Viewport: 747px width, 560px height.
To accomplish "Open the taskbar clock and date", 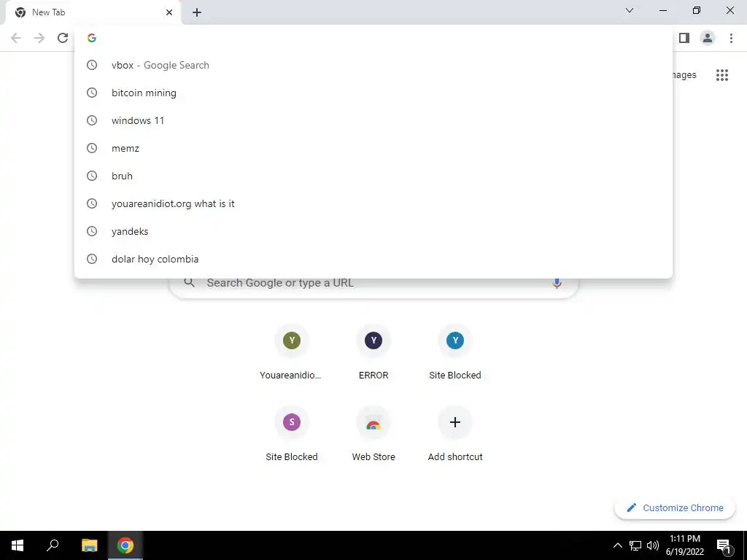I will click(x=685, y=545).
